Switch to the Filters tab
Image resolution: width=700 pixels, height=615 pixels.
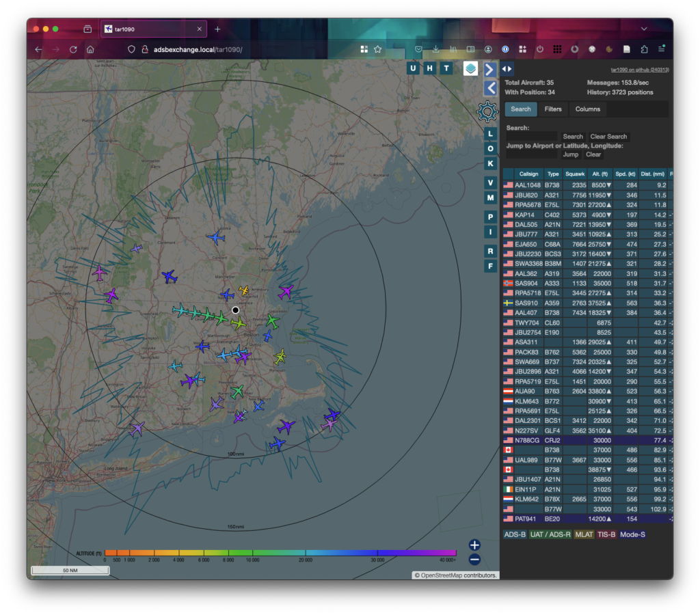click(552, 109)
